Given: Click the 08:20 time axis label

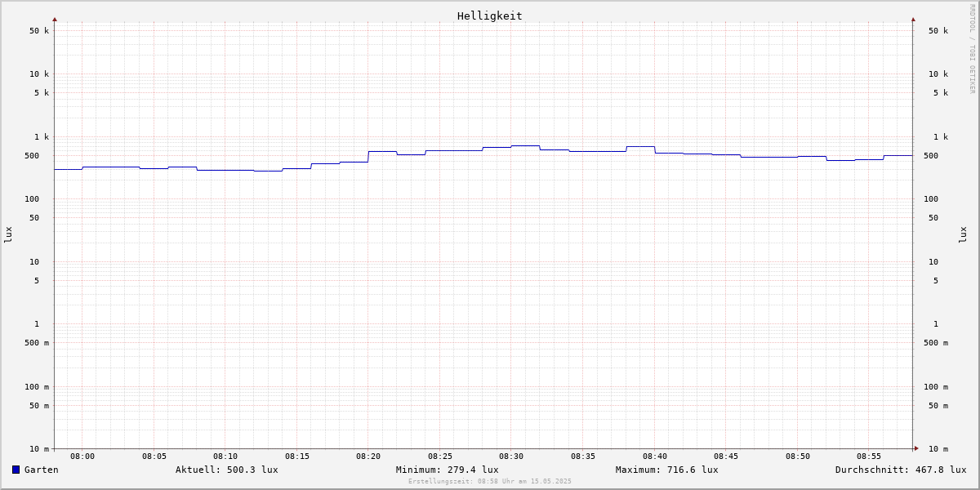Looking at the screenshot, I should pyautogui.click(x=368, y=457).
